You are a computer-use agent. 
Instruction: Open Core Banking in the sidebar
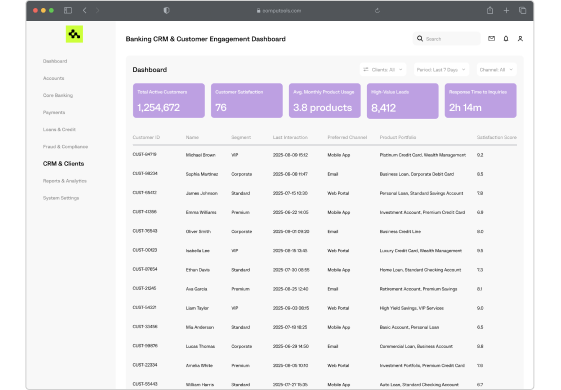tap(58, 95)
